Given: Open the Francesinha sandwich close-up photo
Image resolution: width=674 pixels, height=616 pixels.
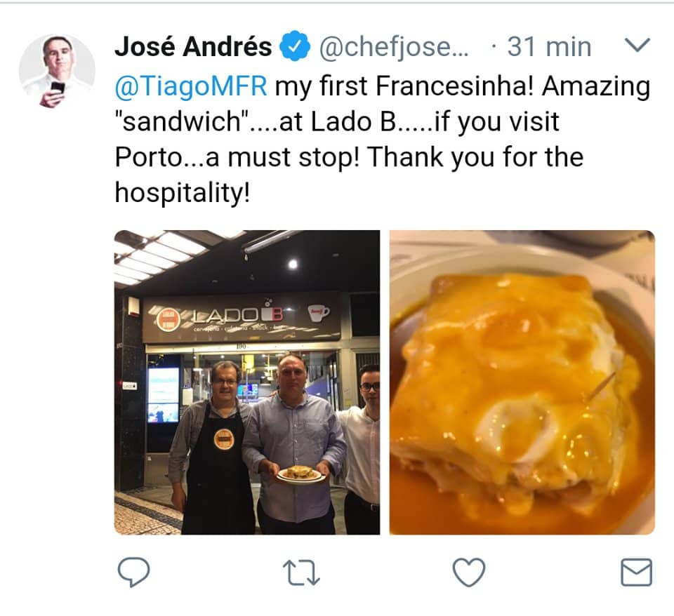Looking at the screenshot, I should pyautogui.click(x=522, y=382).
